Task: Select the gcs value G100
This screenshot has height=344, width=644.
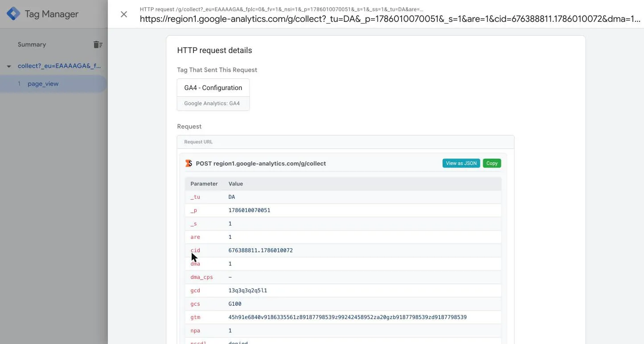Action: click(x=235, y=304)
